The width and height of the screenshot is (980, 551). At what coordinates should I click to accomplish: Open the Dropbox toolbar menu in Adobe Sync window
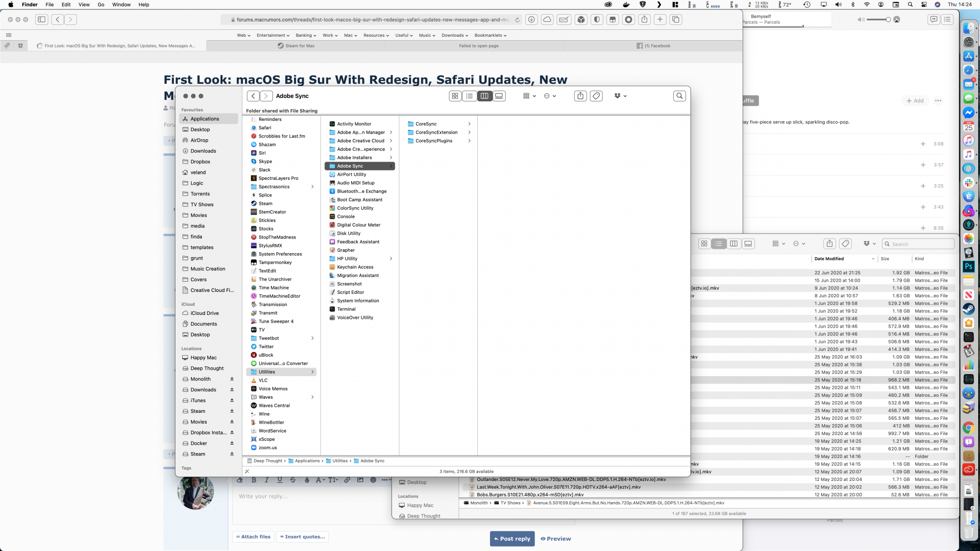[620, 96]
